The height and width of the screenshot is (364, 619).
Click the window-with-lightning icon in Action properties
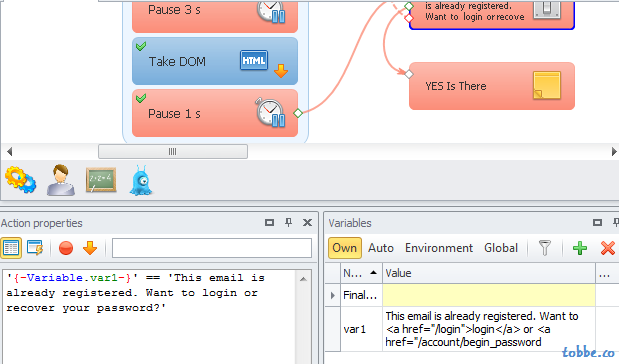[x=35, y=248]
